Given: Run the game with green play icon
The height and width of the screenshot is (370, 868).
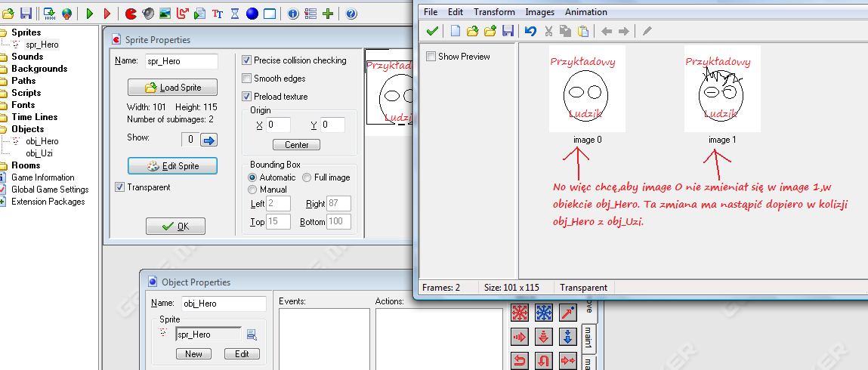Looking at the screenshot, I should [x=90, y=14].
